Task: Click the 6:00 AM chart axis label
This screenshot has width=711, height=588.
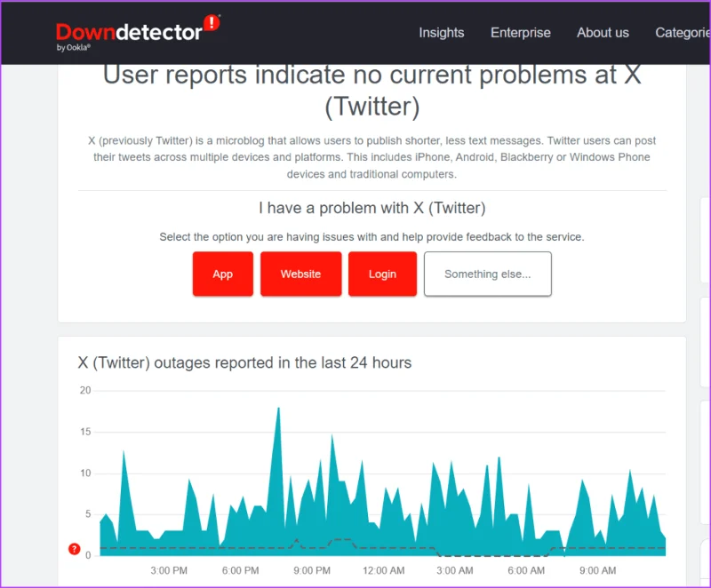Action: point(526,571)
